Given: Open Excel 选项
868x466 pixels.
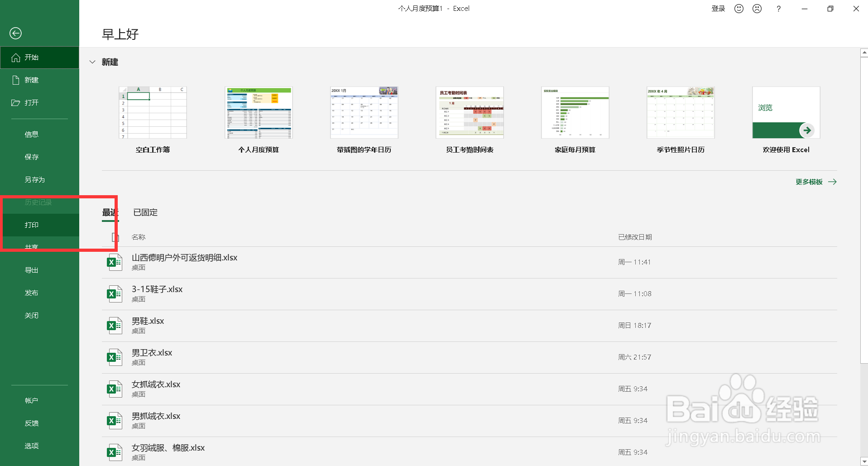Looking at the screenshot, I should click(x=39, y=446).
